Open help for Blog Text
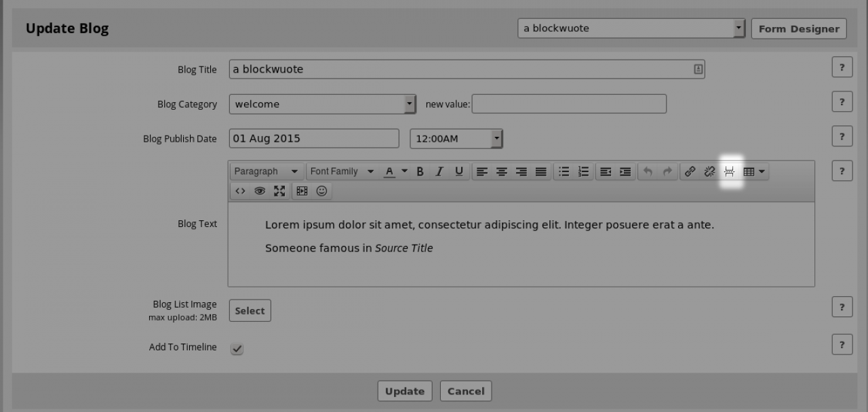The height and width of the screenshot is (412, 868). tap(842, 171)
